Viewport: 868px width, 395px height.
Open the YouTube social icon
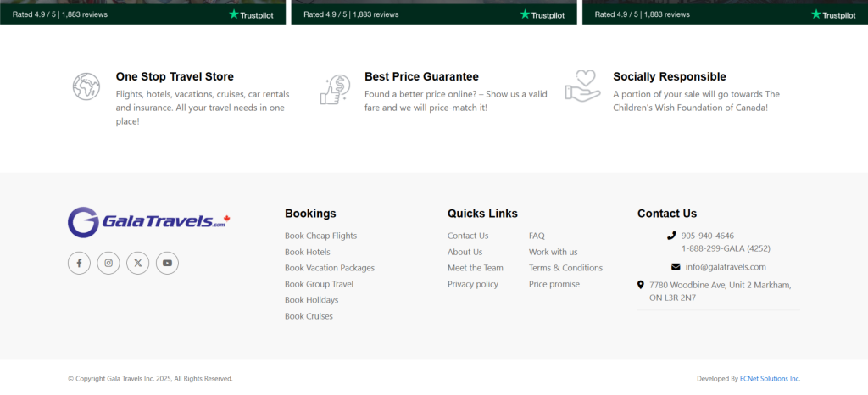pos(167,264)
